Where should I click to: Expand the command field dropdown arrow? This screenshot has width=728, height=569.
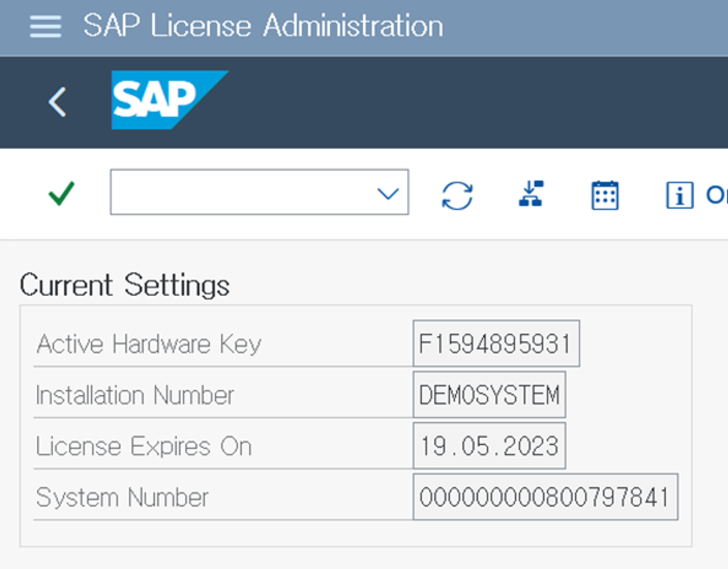pyautogui.click(x=388, y=194)
